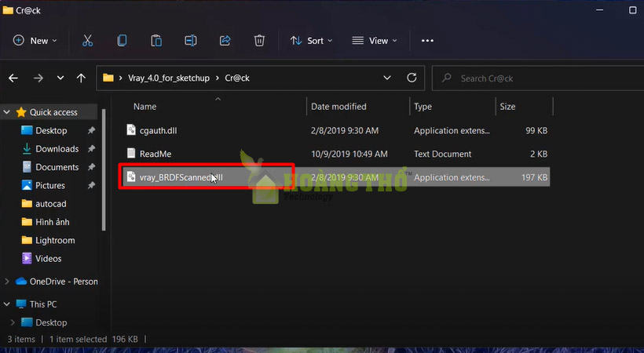Expand Desktop under This PC

13,322
